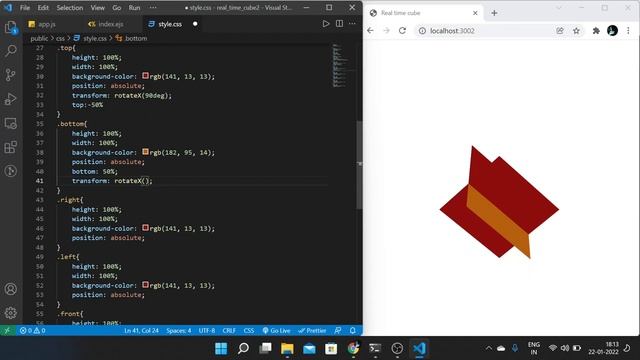The image size is (640, 360).
Task: Open the Edit menu
Action: coord(43,8)
